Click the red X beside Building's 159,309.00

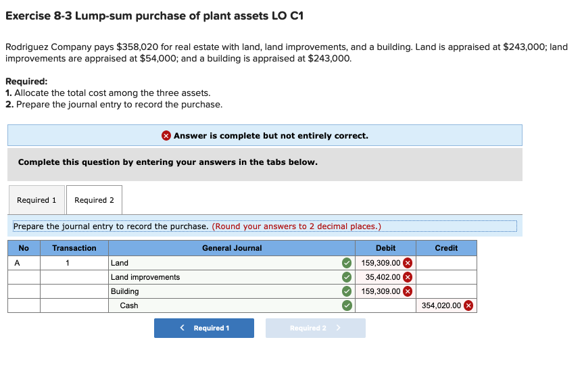[406, 291]
